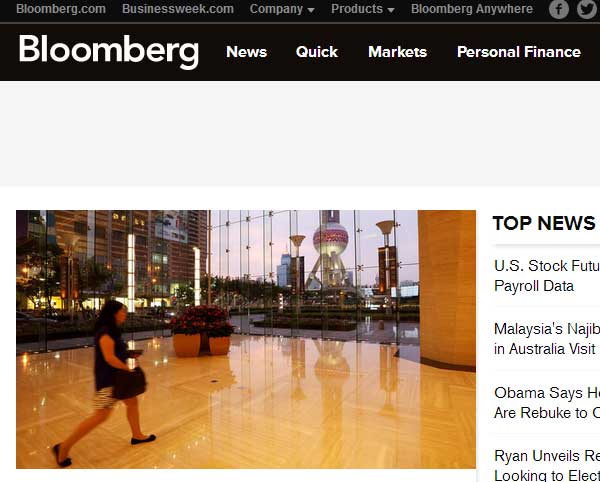The height and width of the screenshot is (482, 600).
Task: Click the TOP NEWS heading
Action: point(544,223)
